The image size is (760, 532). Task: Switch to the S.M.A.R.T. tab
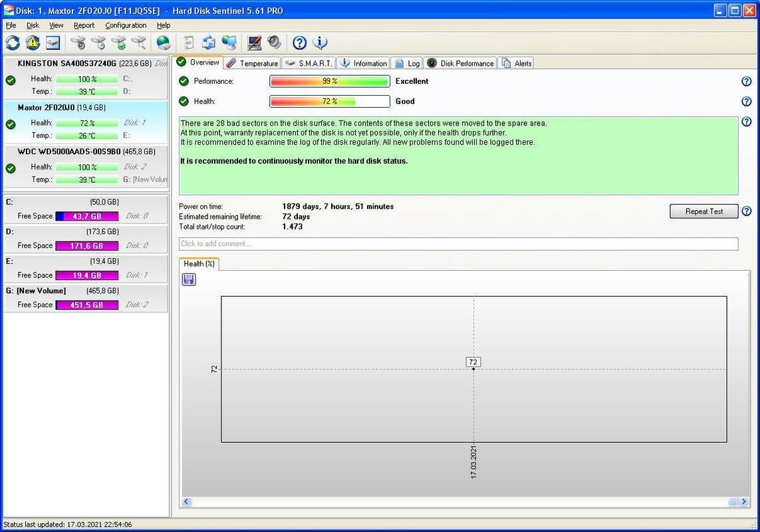[x=309, y=63]
